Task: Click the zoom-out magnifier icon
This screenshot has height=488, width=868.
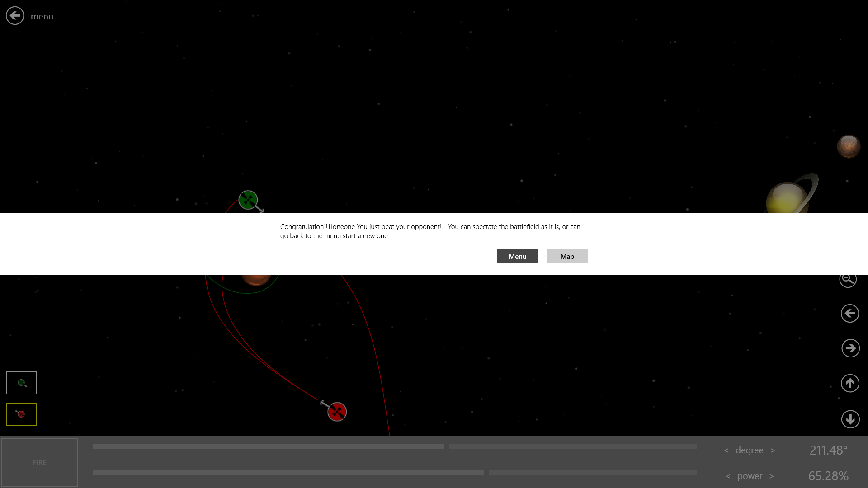Action: tap(848, 280)
